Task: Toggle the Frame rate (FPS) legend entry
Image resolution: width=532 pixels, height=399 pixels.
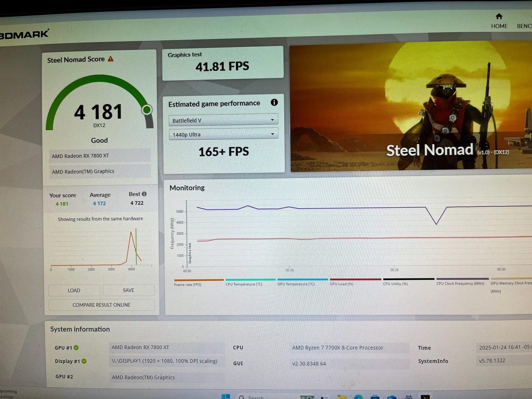Action: [199, 282]
